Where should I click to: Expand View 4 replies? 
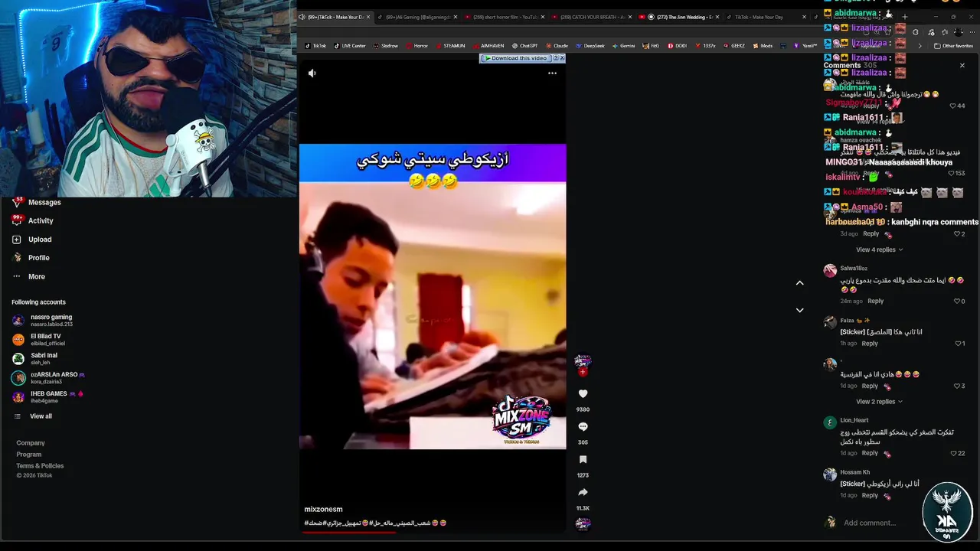(879, 249)
